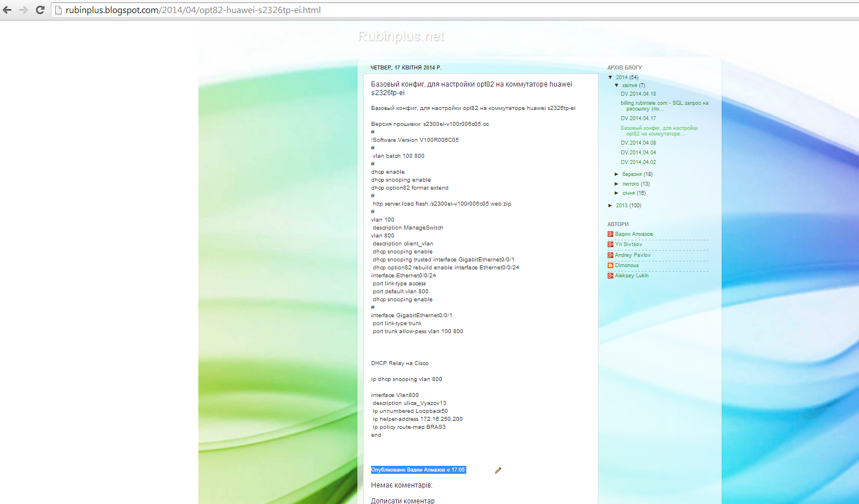859x504 pixels.
Task: Click highlighted Опубліковано Вадим Алмазов line
Action: click(418, 470)
